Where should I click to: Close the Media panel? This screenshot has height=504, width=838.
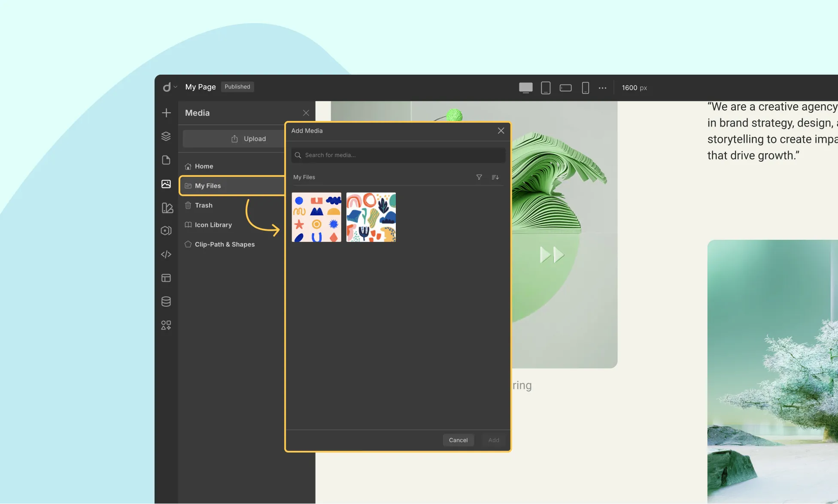[x=306, y=113]
